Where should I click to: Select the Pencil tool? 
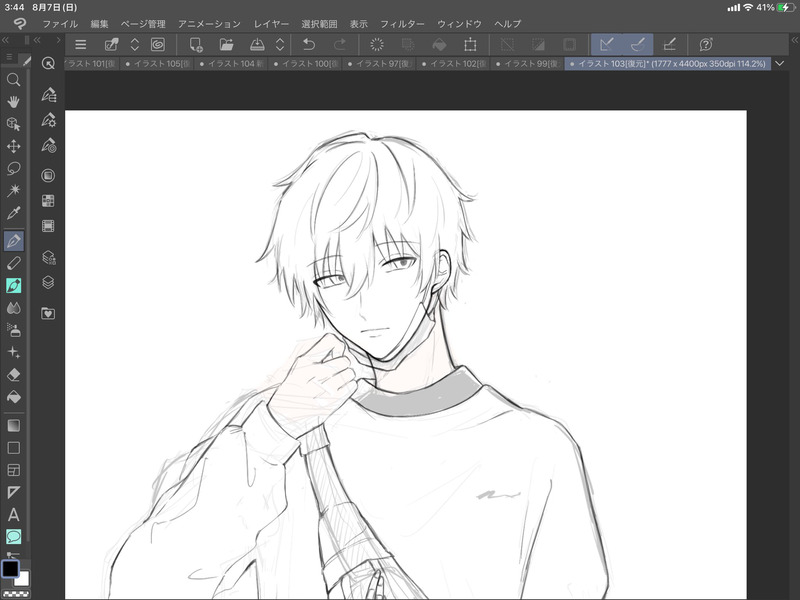click(x=14, y=263)
